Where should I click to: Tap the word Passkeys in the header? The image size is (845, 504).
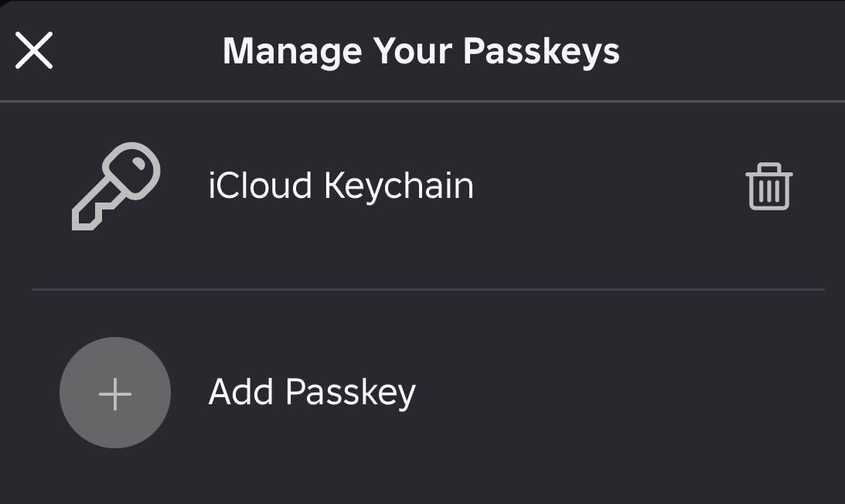point(542,52)
